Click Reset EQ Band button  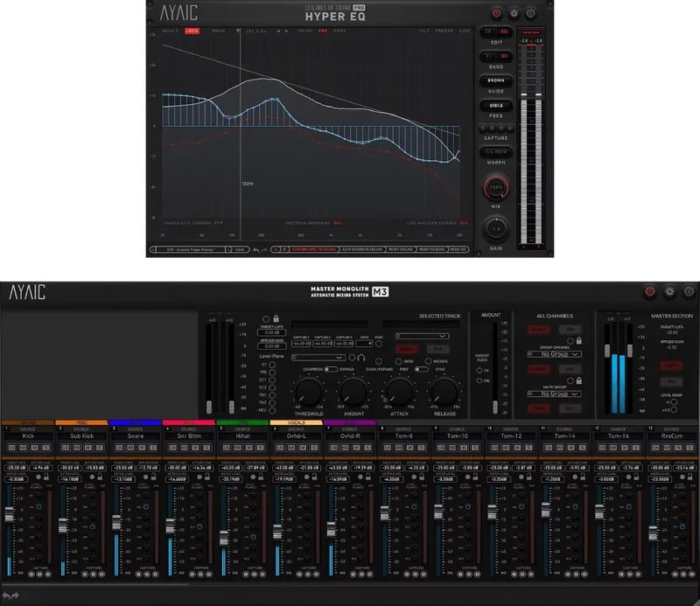tap(431, 249)
